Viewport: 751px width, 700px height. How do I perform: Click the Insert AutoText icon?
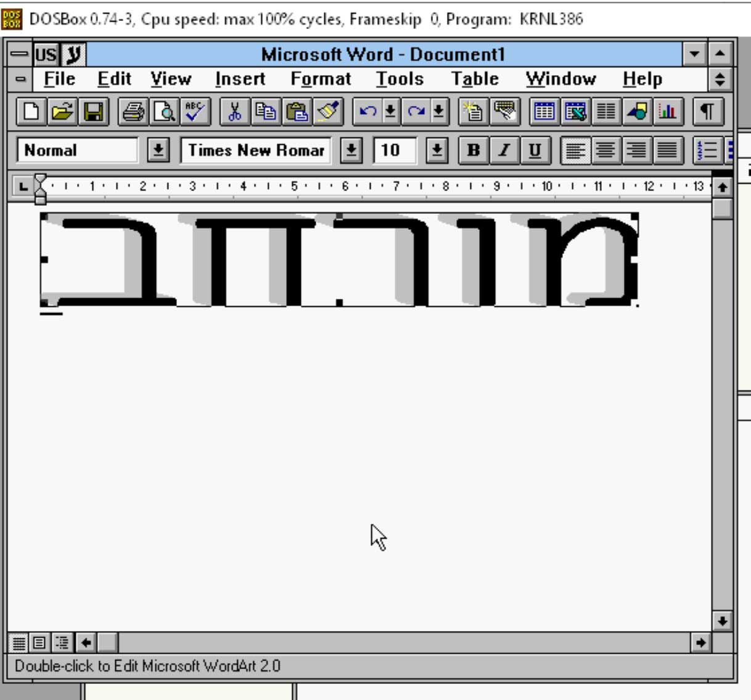[x=505, y=112]
